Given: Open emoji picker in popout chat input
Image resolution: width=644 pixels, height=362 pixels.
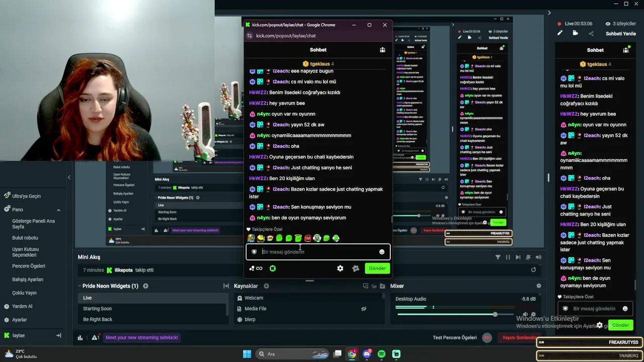Looking at the screenshot, I should point(381,252).
